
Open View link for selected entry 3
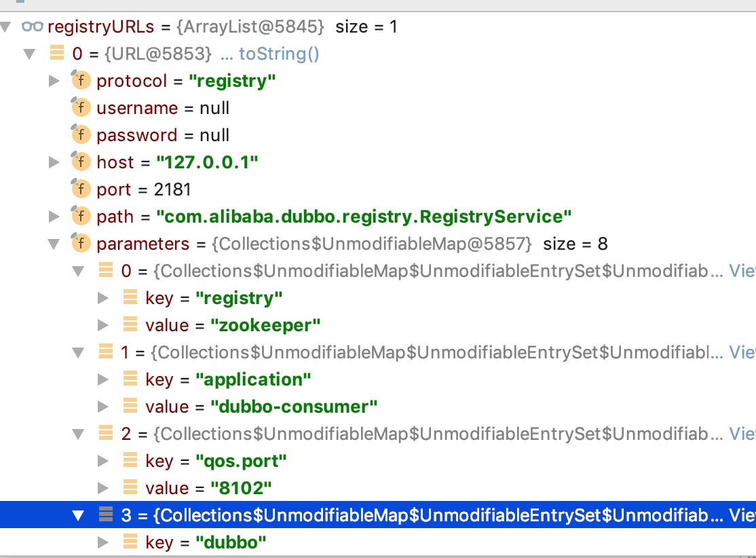pyautogui.click(x=742, y=515)
